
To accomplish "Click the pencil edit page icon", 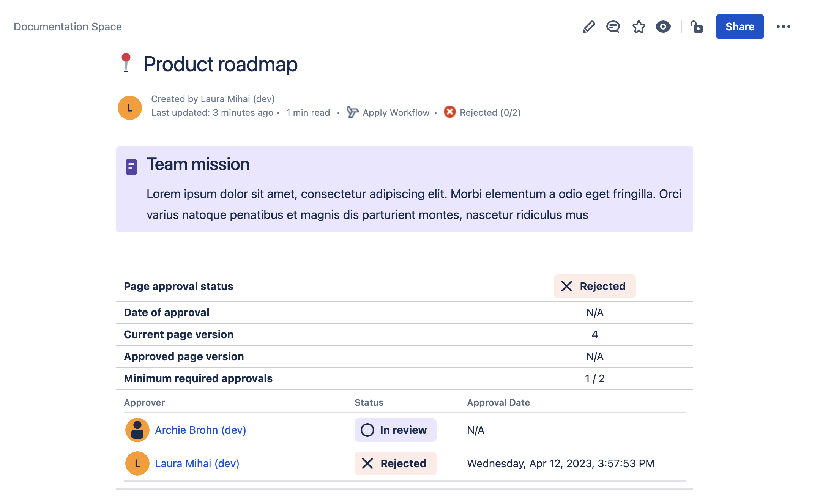I will coord(588,27).
